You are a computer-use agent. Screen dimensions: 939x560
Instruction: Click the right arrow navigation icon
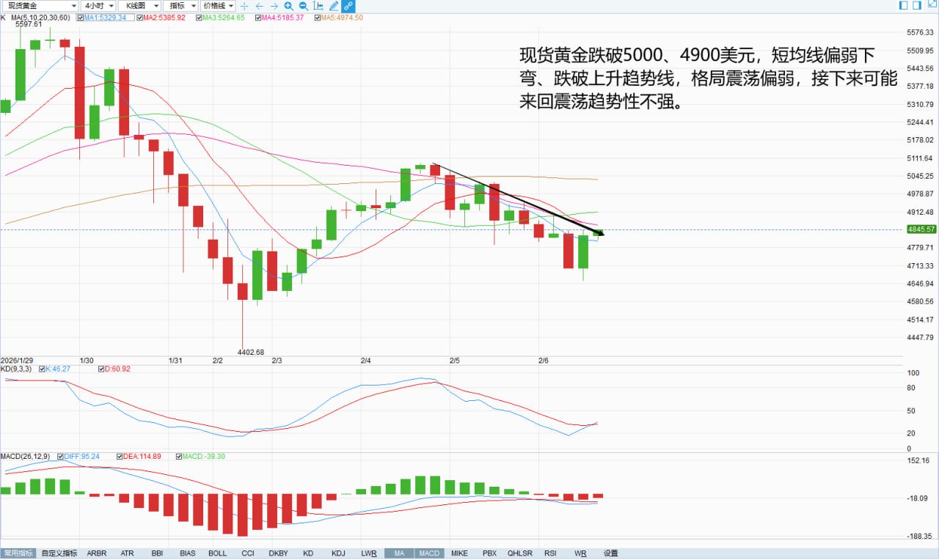(x=274, y=6)
